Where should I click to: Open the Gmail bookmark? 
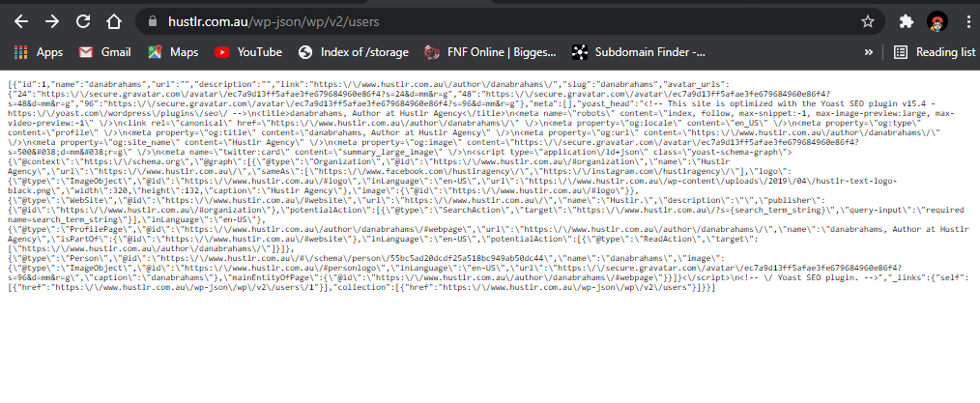pos(104,52)
